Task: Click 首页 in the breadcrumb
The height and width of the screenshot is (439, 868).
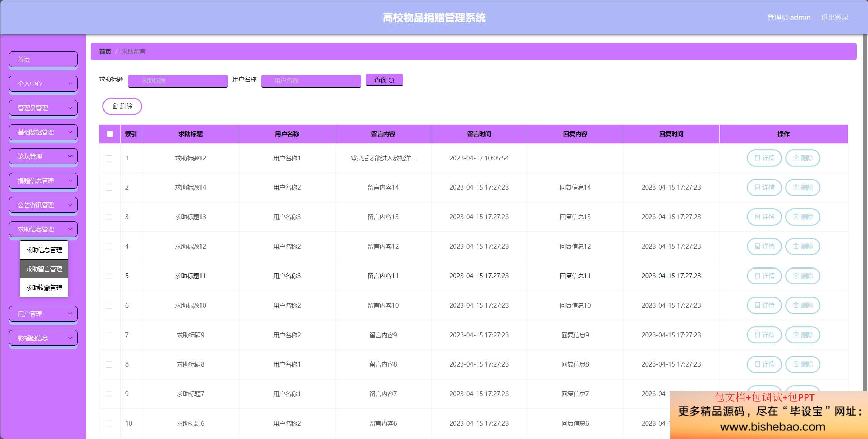Action: tap(105, 52)
